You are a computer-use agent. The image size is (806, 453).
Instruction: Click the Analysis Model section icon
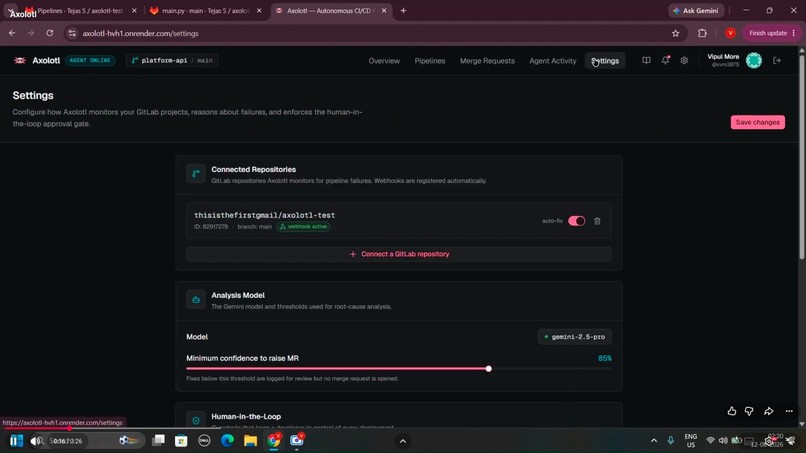click(196, 300)
